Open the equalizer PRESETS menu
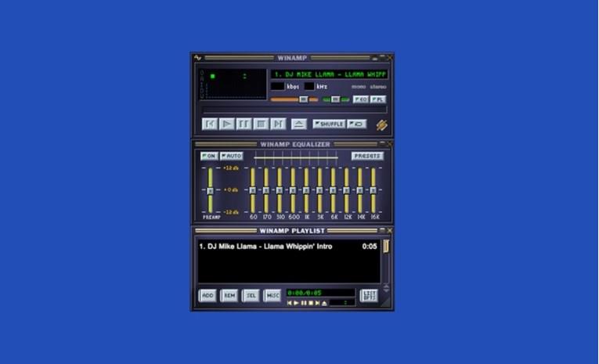599x364 pixels. pyautogui.click(x=367, y=156)
